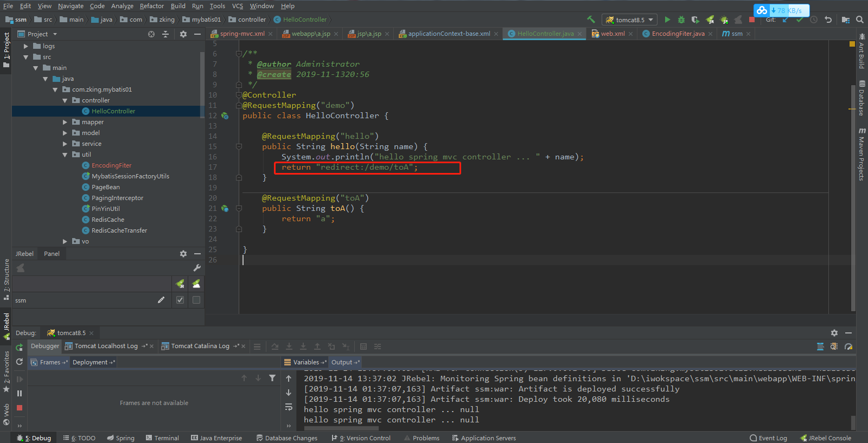
Task: Open Search Everywhere magnifier icon
Action: coord(860,20)
